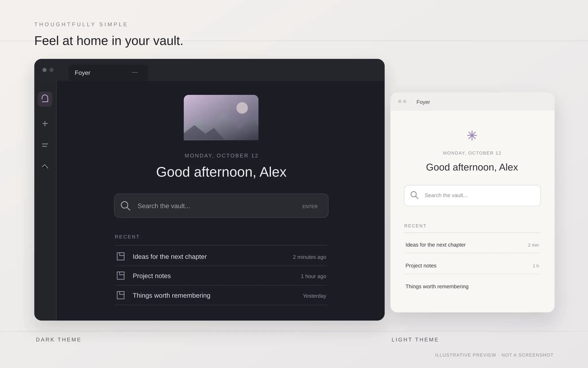Image resolution: width=588 pixels, height=368 pixels.
Task: Click the dash icon on the Foyer tab
Action: (135, 72)
